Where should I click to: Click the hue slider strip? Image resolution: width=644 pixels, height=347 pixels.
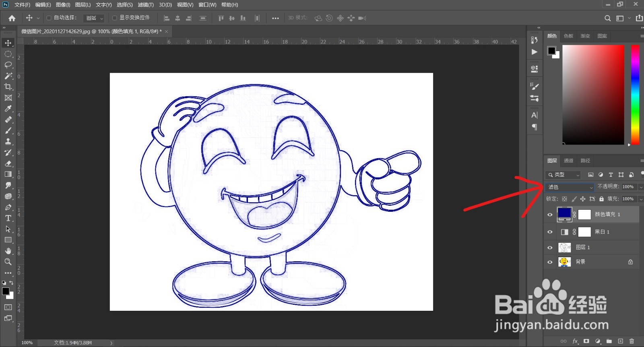(635, 95)
